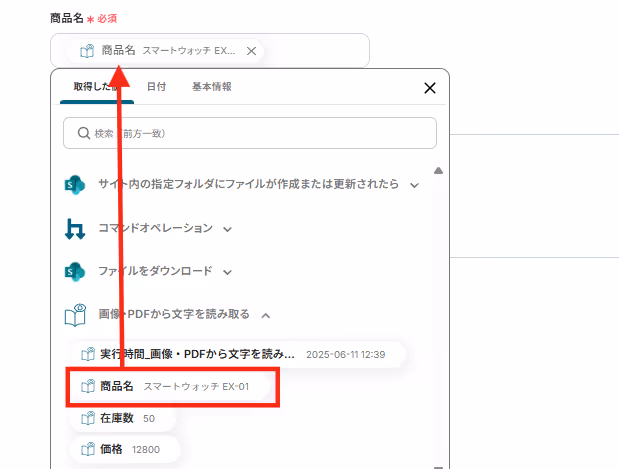Switch to the 日付 tab
Screen dimensions: 619x469
click(156, 86)
